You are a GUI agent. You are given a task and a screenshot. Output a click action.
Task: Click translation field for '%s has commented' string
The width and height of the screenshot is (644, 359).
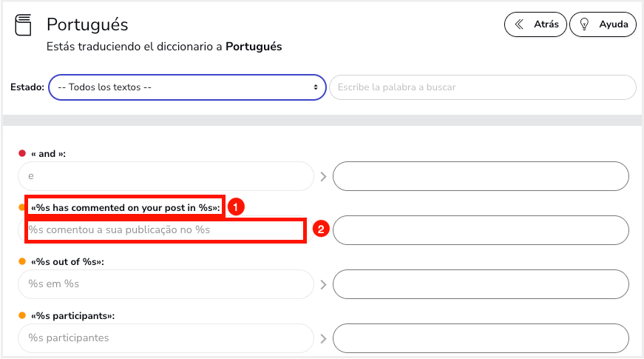click(x=481, y=230)
